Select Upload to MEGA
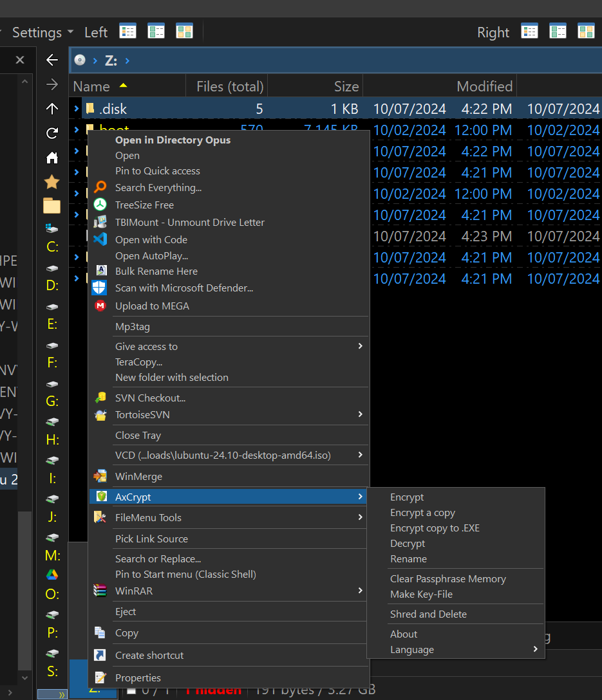 click(x=152, y=306)
